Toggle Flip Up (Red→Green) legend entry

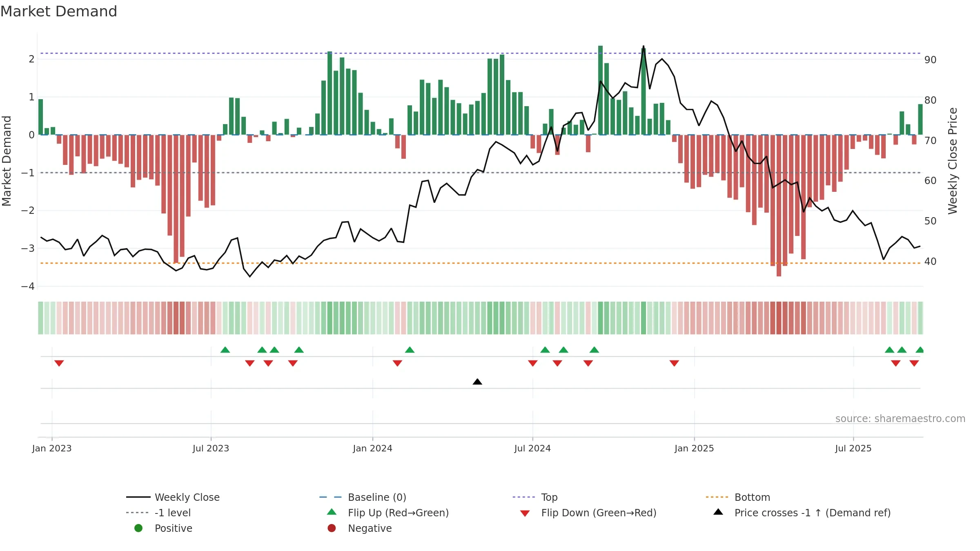click(x=388, y=513)
